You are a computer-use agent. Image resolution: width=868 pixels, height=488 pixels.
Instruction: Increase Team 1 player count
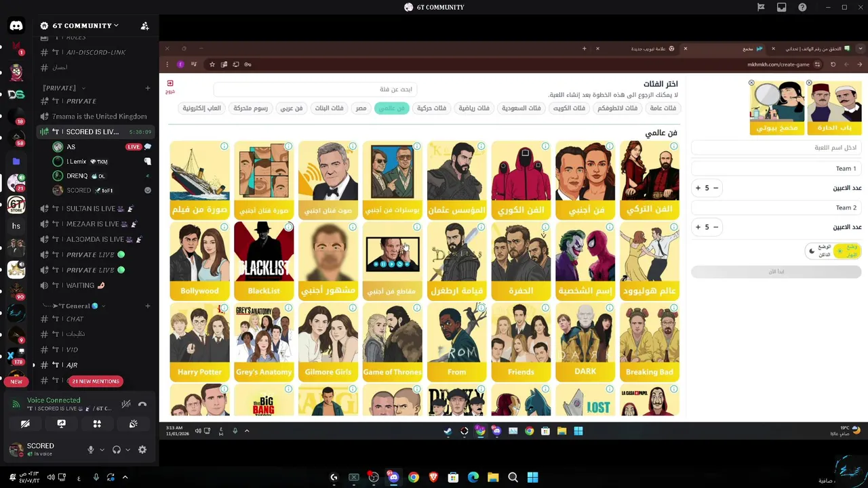coord(698,188)
